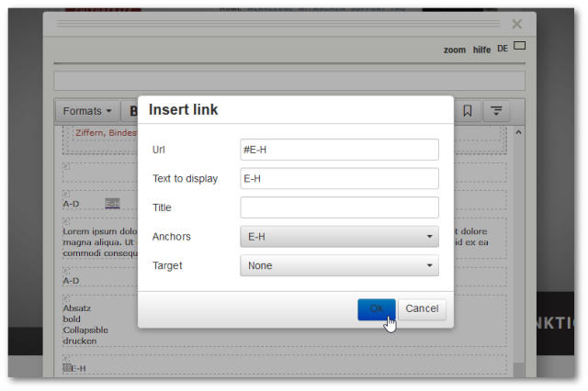Open the Target dropdown set to None
This screenshot has width=588, height=391.
tap(339, 266)
